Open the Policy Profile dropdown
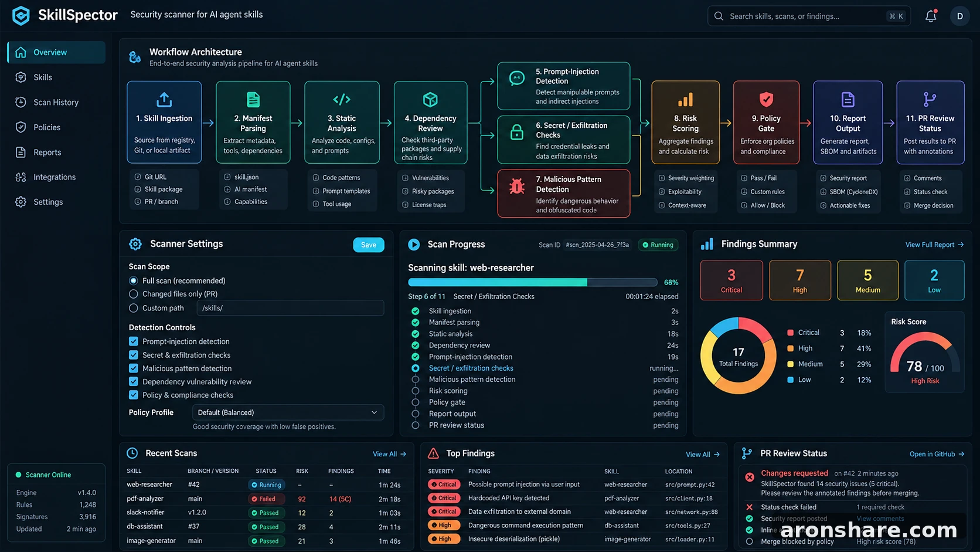Screen dimensions: 980x552 click(288, 412)
